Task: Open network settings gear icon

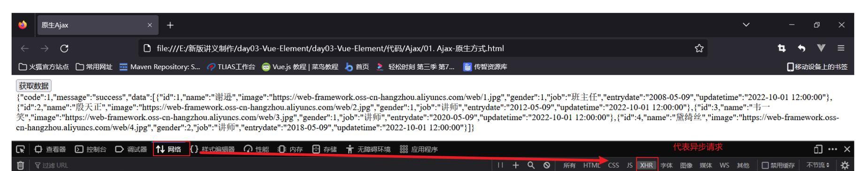Action: (x=845, y=165)
